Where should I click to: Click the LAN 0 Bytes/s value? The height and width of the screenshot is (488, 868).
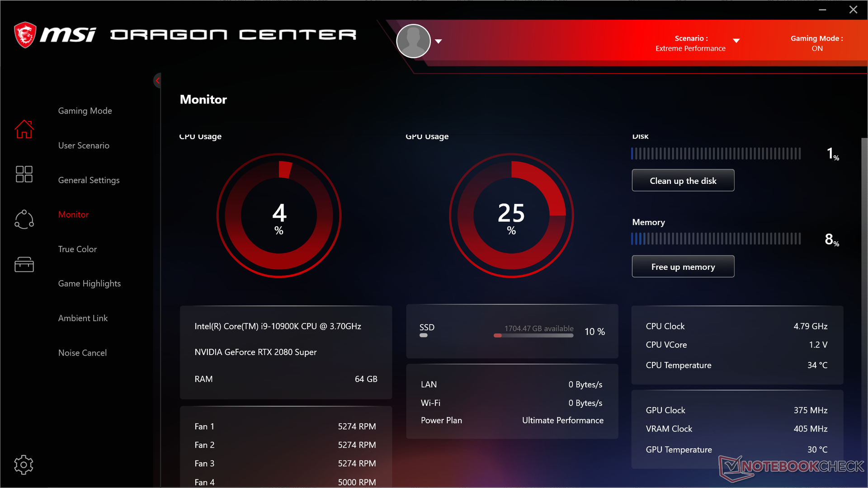point(585,385)
